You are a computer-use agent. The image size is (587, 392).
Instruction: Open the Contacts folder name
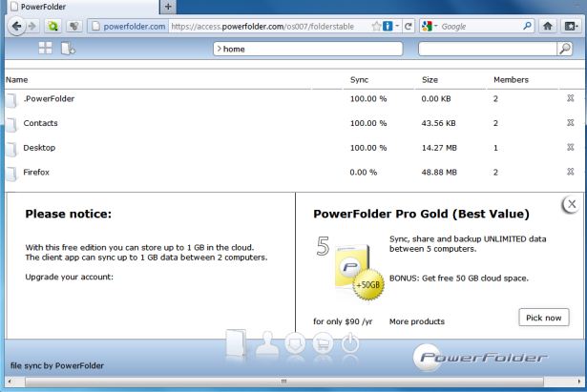click(x=40, y=123)
